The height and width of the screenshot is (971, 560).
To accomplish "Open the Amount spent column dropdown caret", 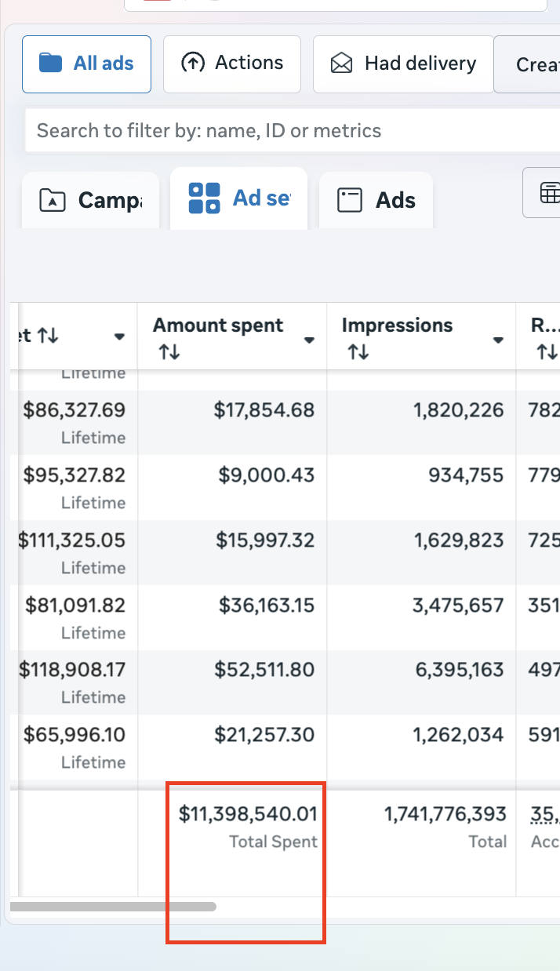I will pos(309,340).
